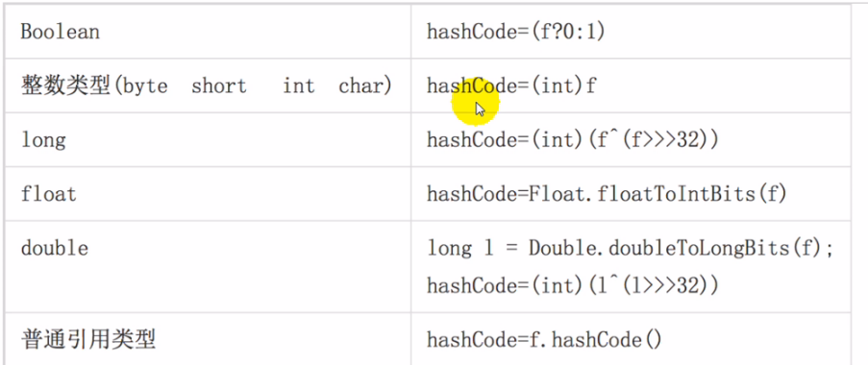Click the hashCode=f.hashCode() formula
The height and width of the screenshot is (365, 868).
pyautogui.click(x=544, y=340)
